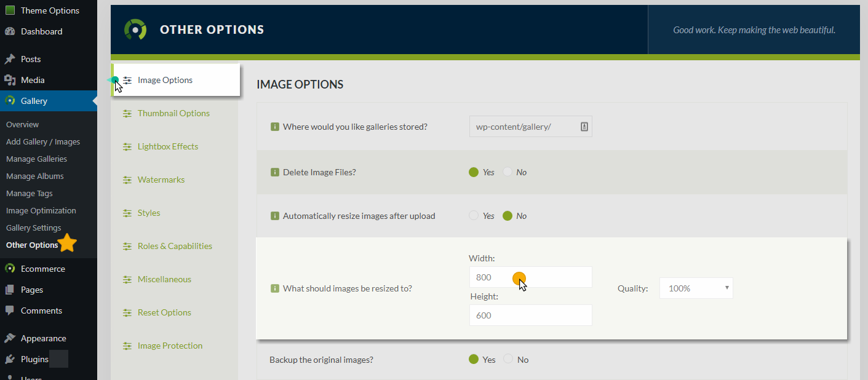Click the Height field showing 600
This screenshot has height=380, width=868.
click(530, 315)
